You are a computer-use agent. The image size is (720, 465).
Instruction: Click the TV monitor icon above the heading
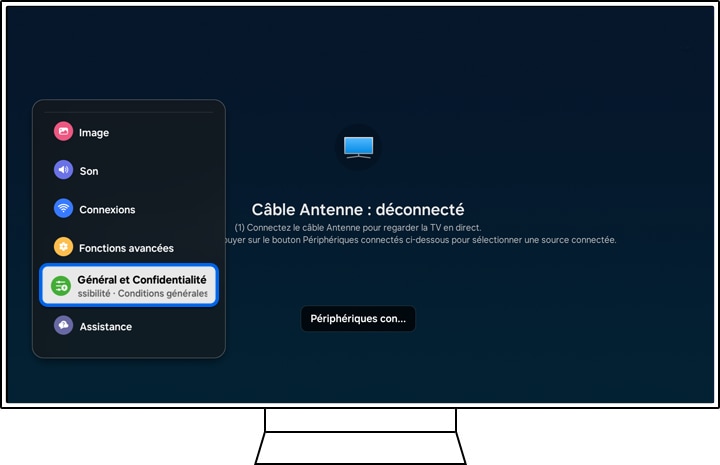[358, 146]
